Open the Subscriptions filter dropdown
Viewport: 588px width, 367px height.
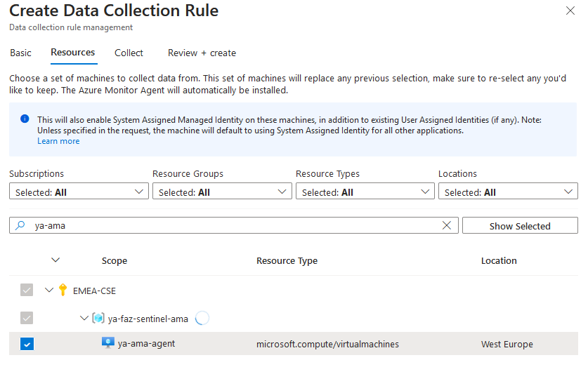coord(79,192)
